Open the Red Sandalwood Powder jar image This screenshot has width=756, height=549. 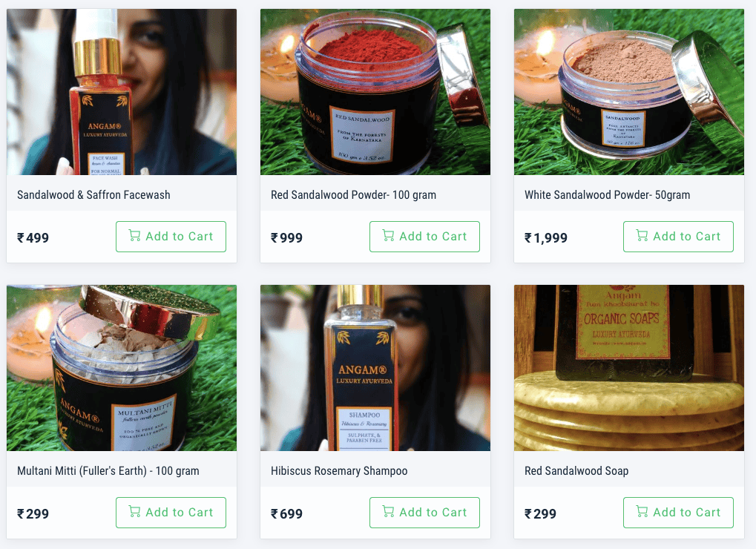coord(375,91)
